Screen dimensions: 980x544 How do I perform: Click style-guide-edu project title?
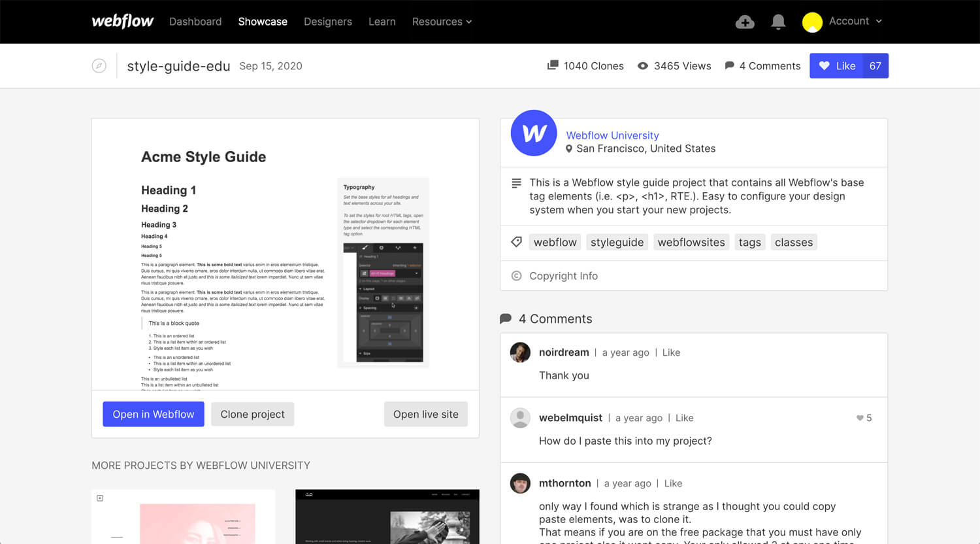pyautogui.click(x=178, y=66)
